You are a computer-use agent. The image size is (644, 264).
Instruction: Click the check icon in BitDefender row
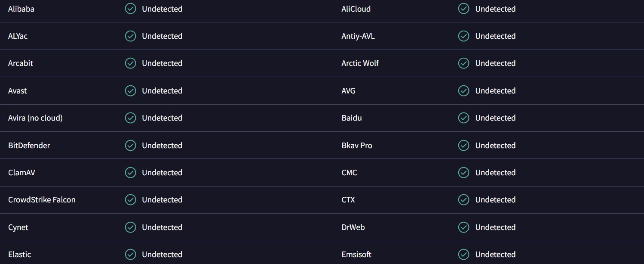coord(130,145)
